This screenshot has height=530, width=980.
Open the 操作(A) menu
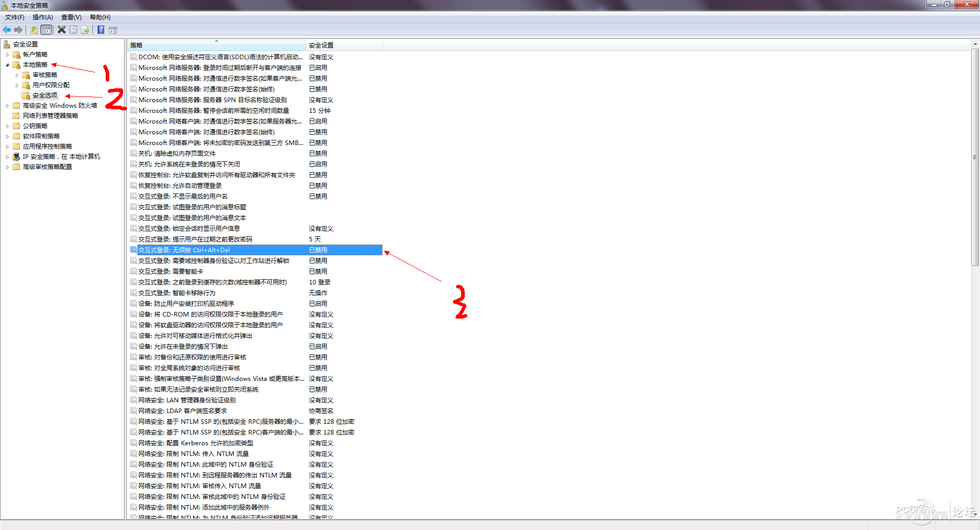click(x=43, y=17)
